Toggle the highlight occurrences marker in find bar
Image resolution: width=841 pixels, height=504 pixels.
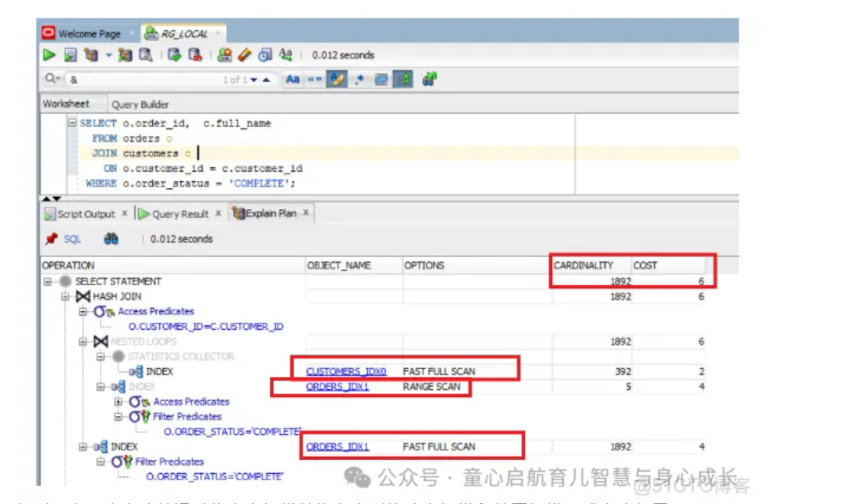click(337, 79)
